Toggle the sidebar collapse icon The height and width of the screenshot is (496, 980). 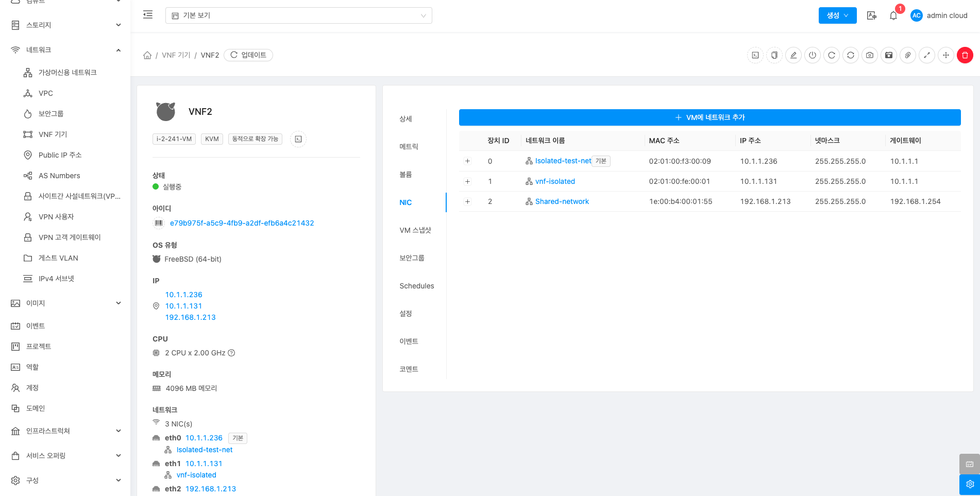pyautogui.click(x=148, y=15)
